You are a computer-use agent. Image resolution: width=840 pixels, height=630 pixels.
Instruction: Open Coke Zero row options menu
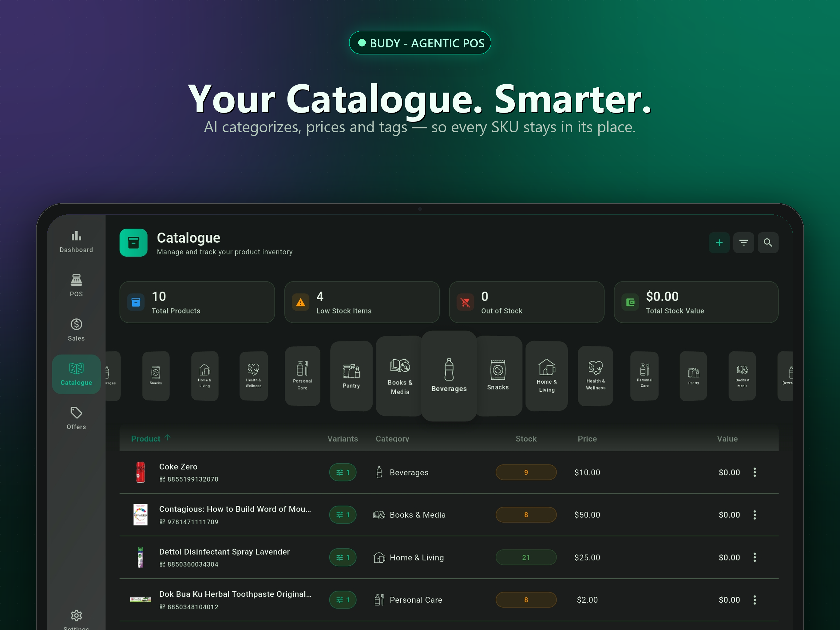(x=755, y=472)
